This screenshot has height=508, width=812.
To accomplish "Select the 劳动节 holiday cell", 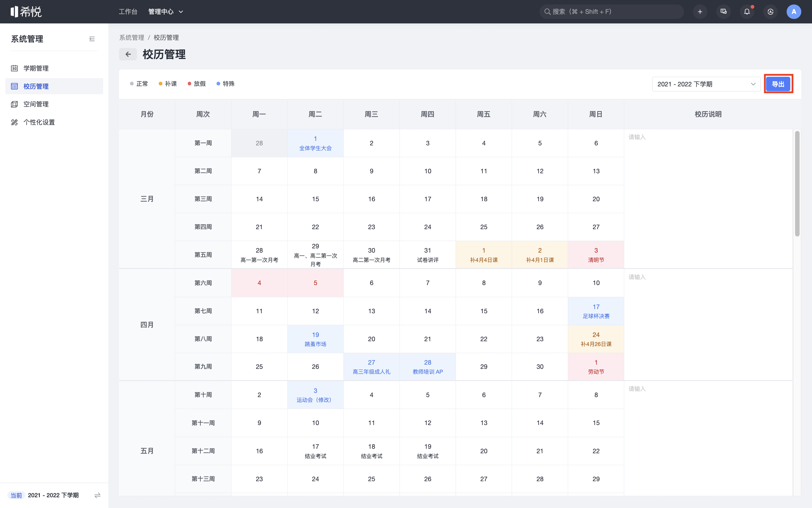I will 596,367.
